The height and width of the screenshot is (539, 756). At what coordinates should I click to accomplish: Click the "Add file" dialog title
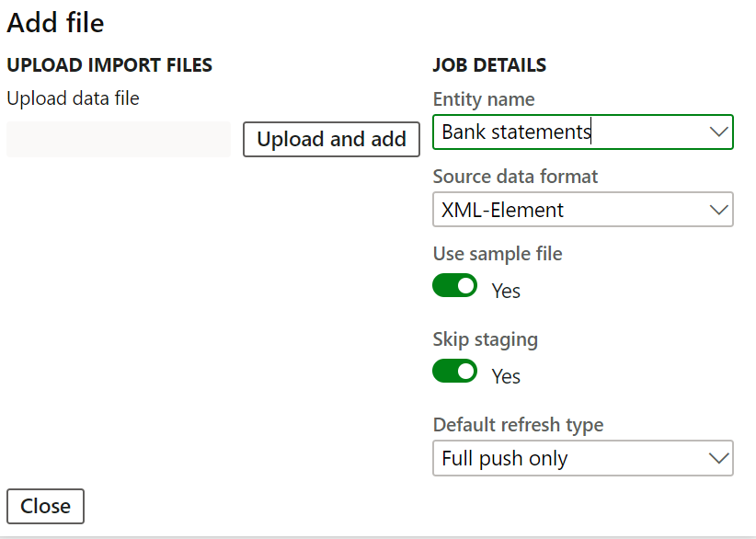55,23
